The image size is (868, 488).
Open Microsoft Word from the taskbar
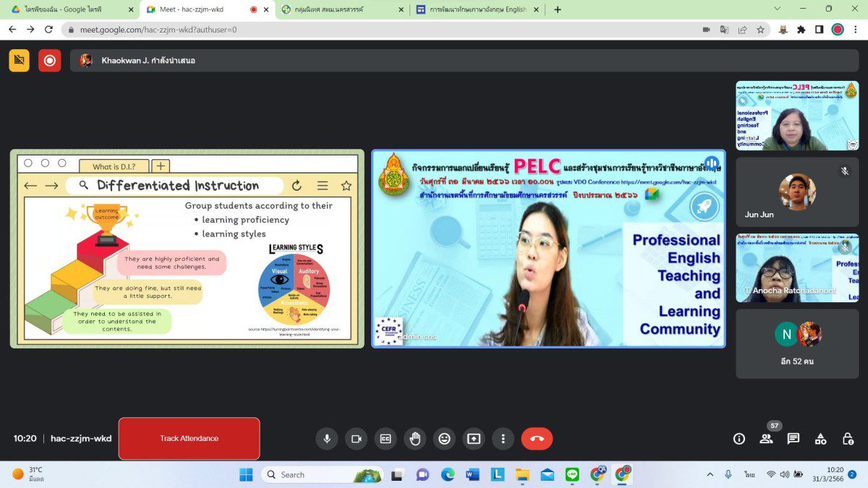point(472,474)
